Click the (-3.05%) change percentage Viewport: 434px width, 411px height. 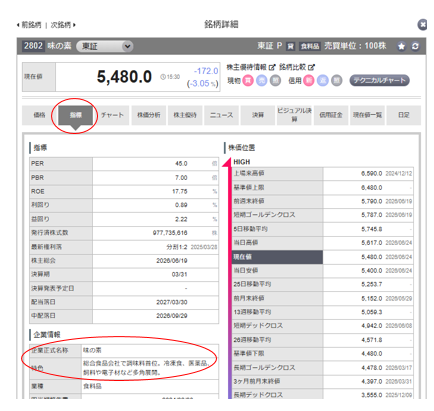tap(203, 83)
